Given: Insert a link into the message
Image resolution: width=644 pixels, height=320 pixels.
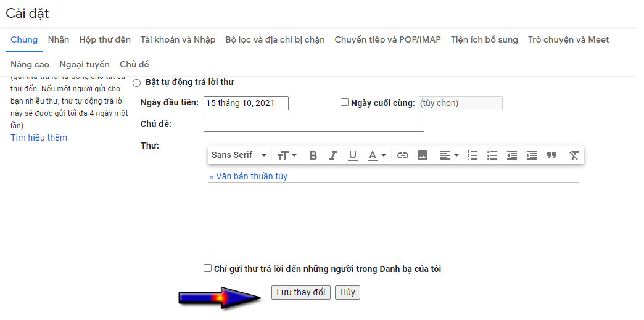Looking at the screenshot, I should pos(403,155).
